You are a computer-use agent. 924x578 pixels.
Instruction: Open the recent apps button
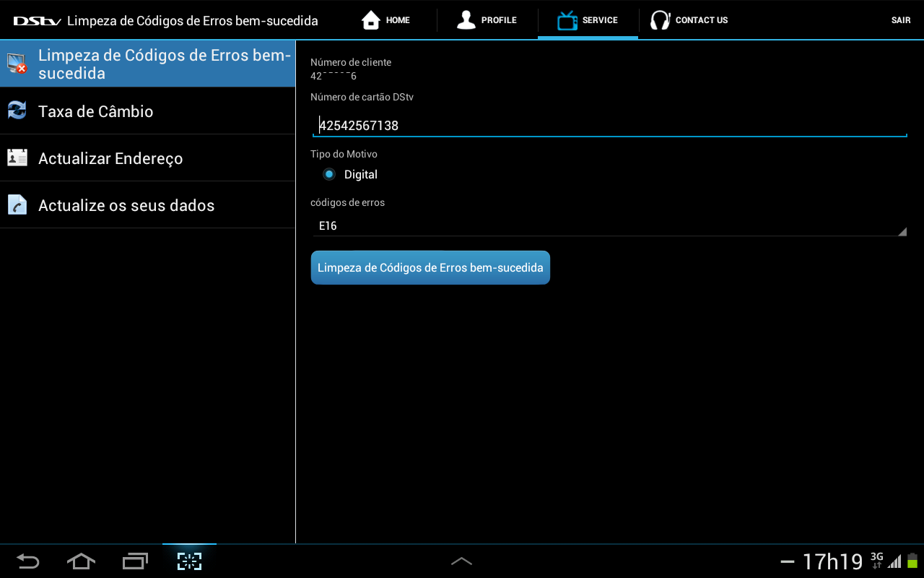pyautogui.click(x=135, y=561)
